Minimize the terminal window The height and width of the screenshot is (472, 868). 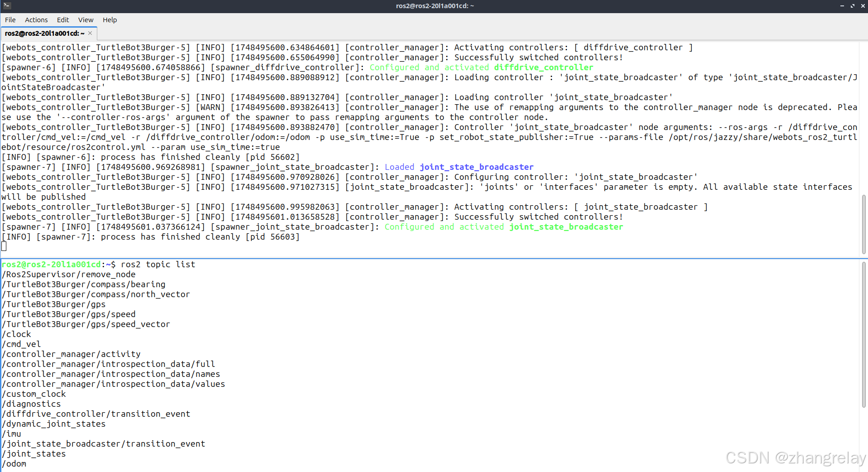[x=842, y=6]
